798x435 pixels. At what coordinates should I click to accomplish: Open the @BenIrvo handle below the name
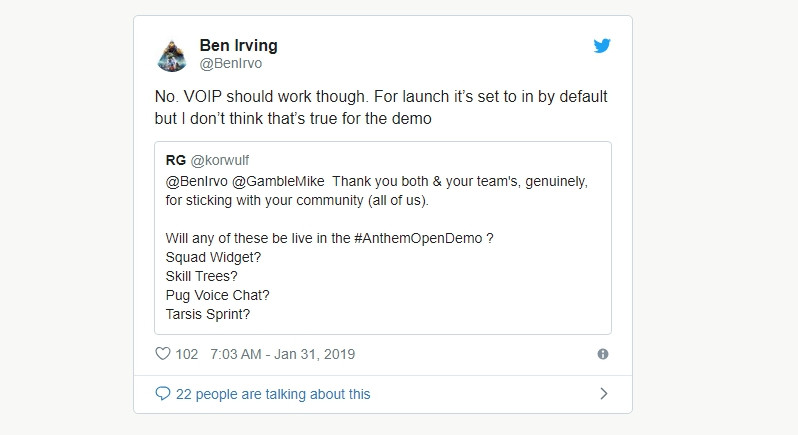coord(233,65)
